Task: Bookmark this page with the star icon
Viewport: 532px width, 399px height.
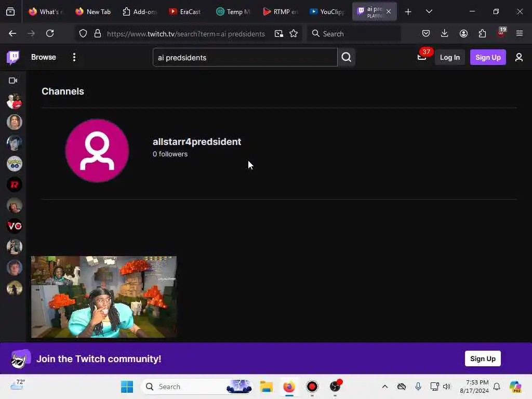Action: (x=294, y=33)
